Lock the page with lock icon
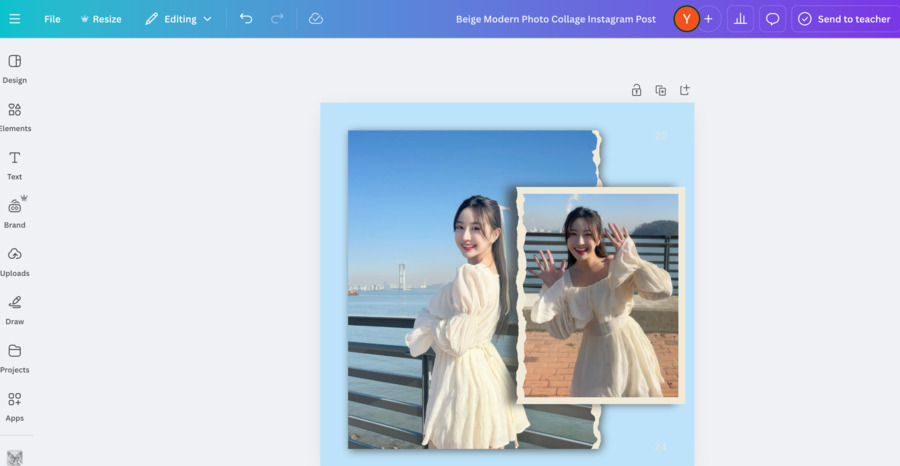 [x=637, y=90]
